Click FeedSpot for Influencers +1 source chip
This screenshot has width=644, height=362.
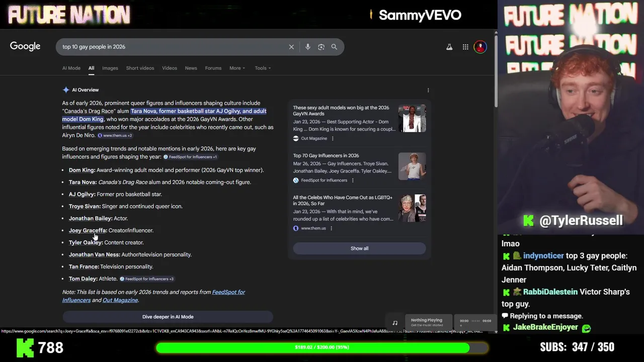click(x=190, y=157)
